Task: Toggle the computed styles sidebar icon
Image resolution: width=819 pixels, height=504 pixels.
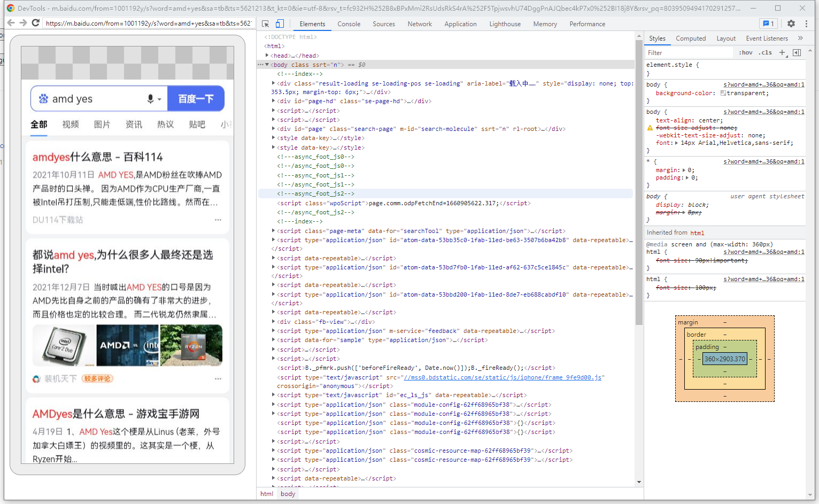Action: 797,52
